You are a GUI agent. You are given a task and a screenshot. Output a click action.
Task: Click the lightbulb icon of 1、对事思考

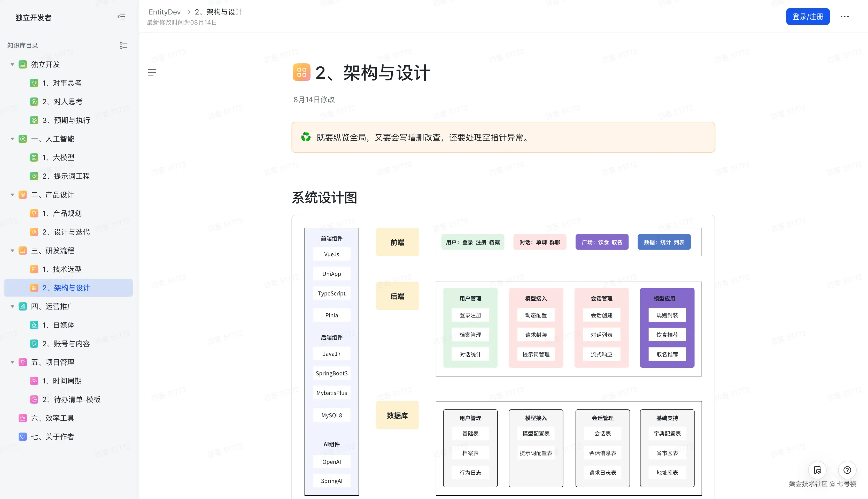pos(34,82)
